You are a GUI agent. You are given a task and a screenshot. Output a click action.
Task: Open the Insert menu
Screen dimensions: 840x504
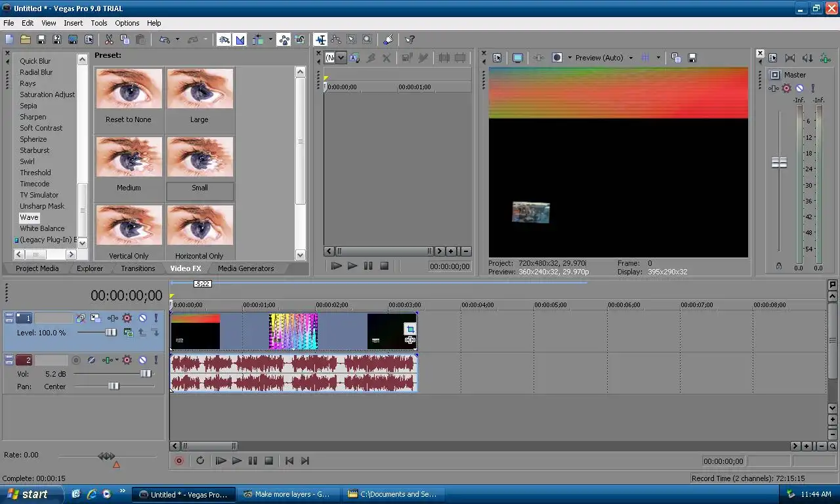click(73, 23)
